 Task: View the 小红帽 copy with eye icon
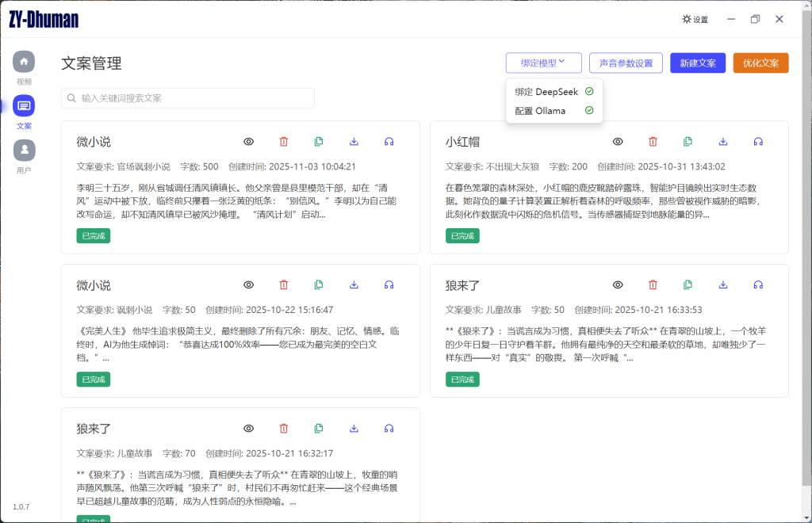click(x=618, y=142)
